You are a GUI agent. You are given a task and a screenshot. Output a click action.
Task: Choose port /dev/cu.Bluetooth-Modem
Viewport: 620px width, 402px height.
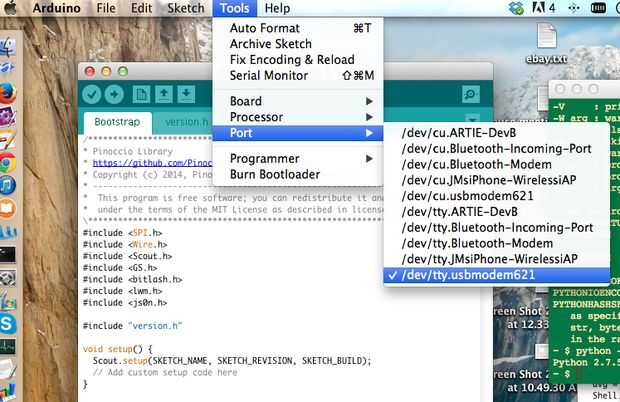497,164
